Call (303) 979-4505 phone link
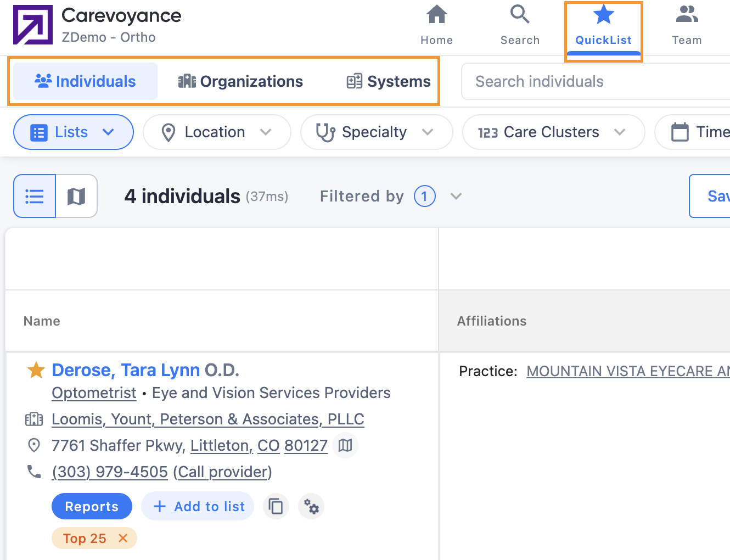Viewport: 730px width, 560px height. [x=110, y=472]
